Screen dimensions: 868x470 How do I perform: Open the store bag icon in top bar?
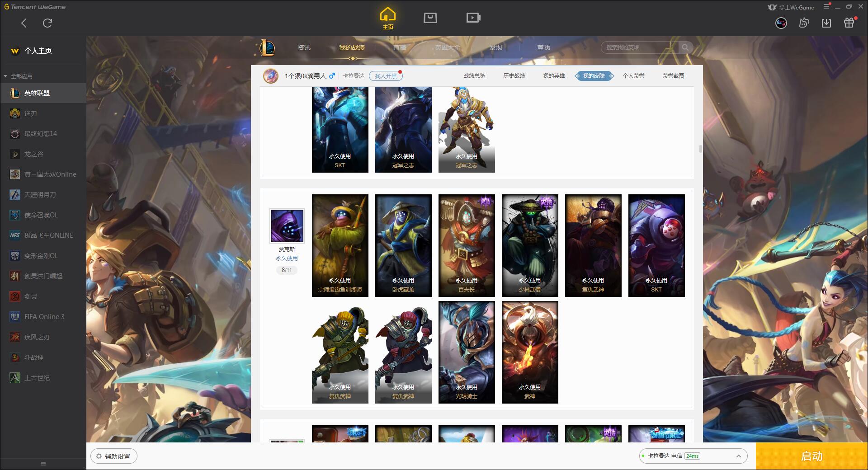430,18
